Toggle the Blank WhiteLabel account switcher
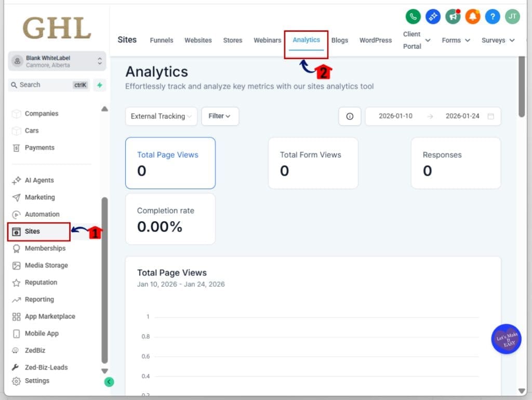 57,62
